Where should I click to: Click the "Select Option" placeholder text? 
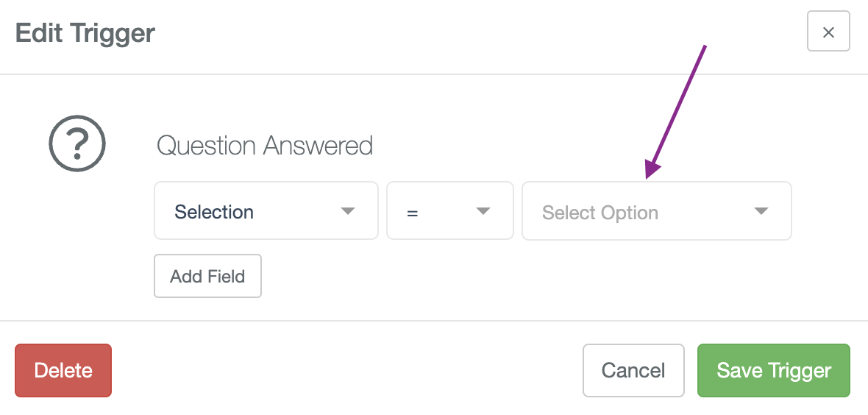600,213
